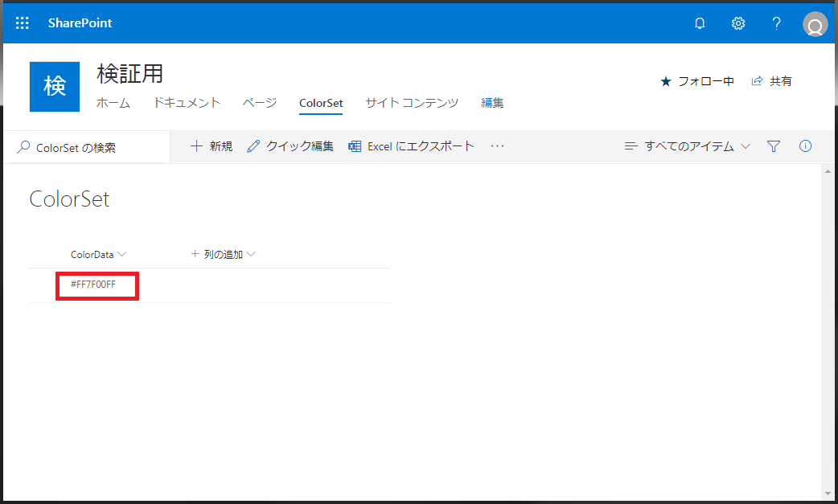Image resolution: width=838 pixels, height=504 pixels.
Task: Click Excel にエクスポート button
Action: pyautogui.click(x=411, y=146)
